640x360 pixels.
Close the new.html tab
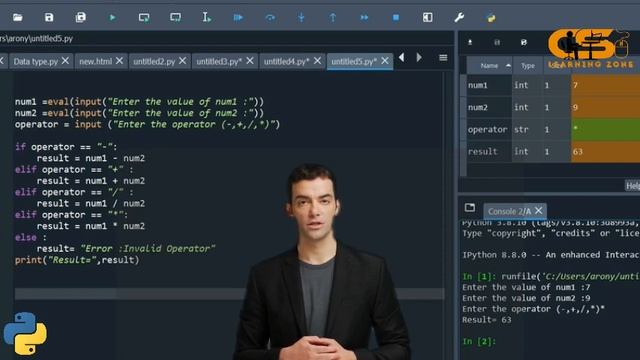pyautogui.click(x=119, y=61)
